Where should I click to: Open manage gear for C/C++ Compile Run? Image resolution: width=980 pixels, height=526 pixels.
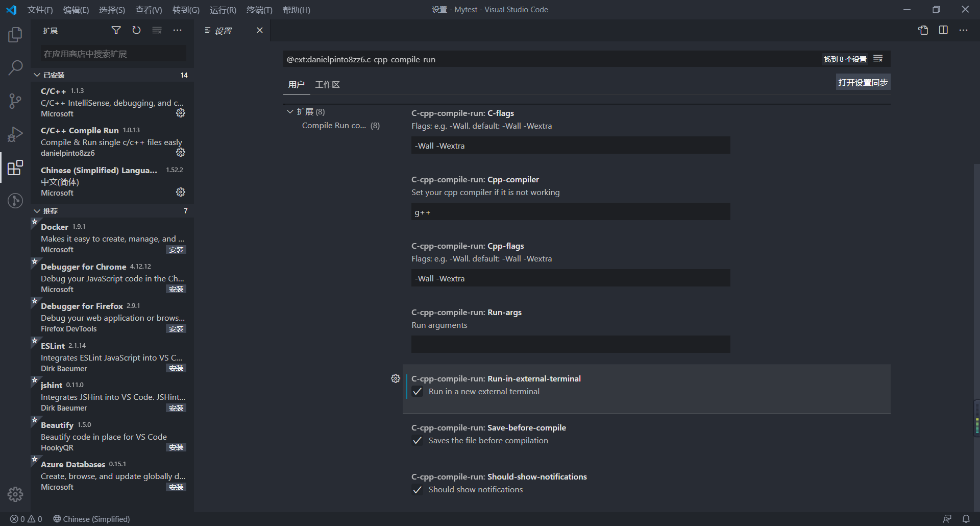point(181,152)
